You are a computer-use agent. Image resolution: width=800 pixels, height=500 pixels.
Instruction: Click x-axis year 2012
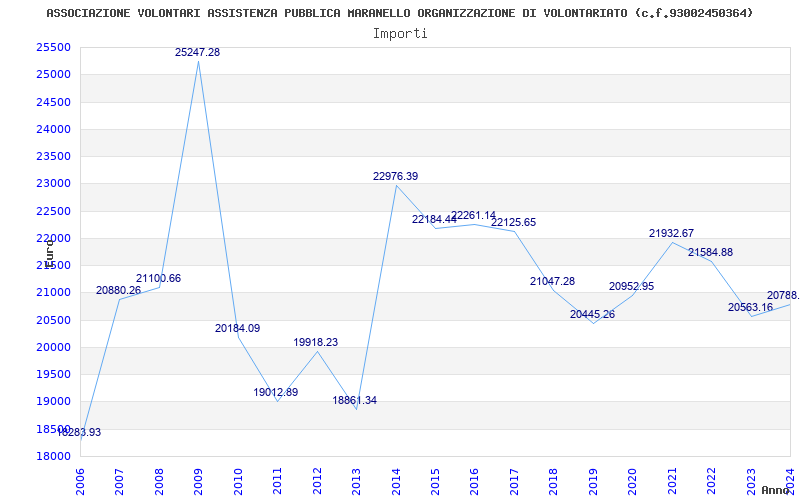coord(317,481)
